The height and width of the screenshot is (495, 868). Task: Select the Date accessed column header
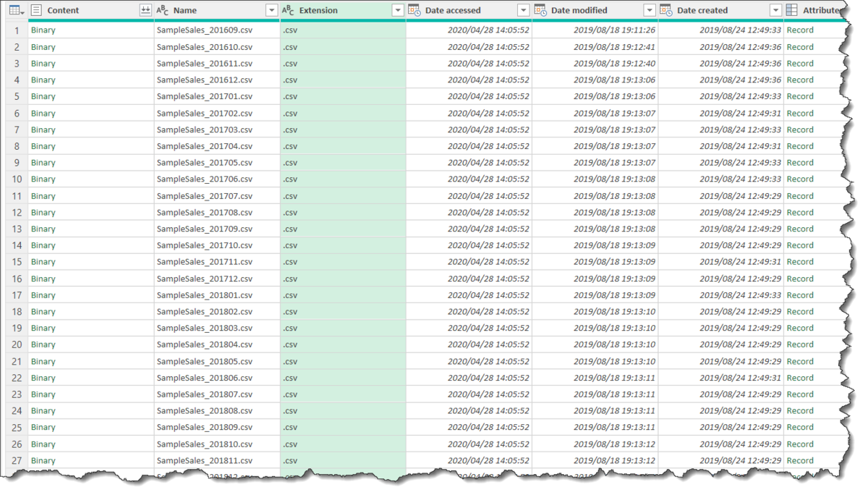tap(469, 11)
